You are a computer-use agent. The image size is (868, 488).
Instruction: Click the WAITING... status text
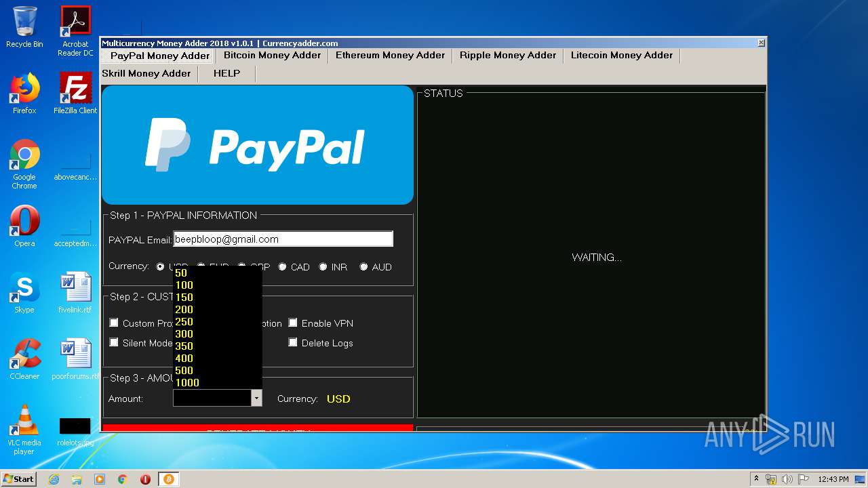pyautogui.click(x=597, y=258)
